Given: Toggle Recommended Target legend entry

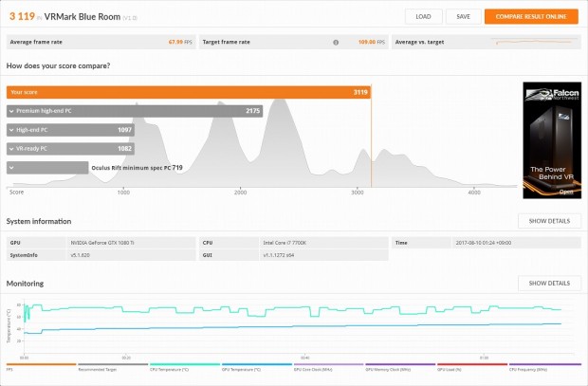Looking at the screenshot, I should (x=113, y=367).
